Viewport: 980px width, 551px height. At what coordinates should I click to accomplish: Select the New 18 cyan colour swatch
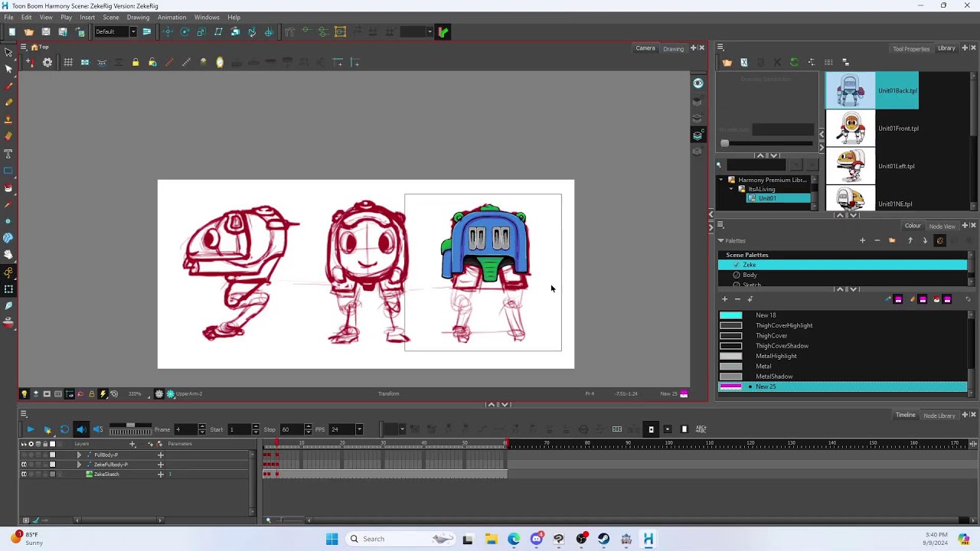pyautogui.click(x=730, y=315)
